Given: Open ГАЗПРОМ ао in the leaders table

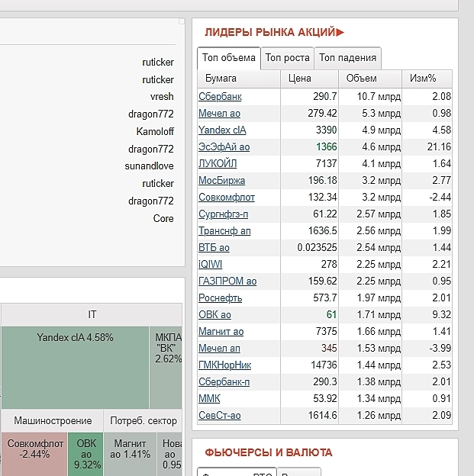Looking at the screenshot, I should click(x=227, y=281).
